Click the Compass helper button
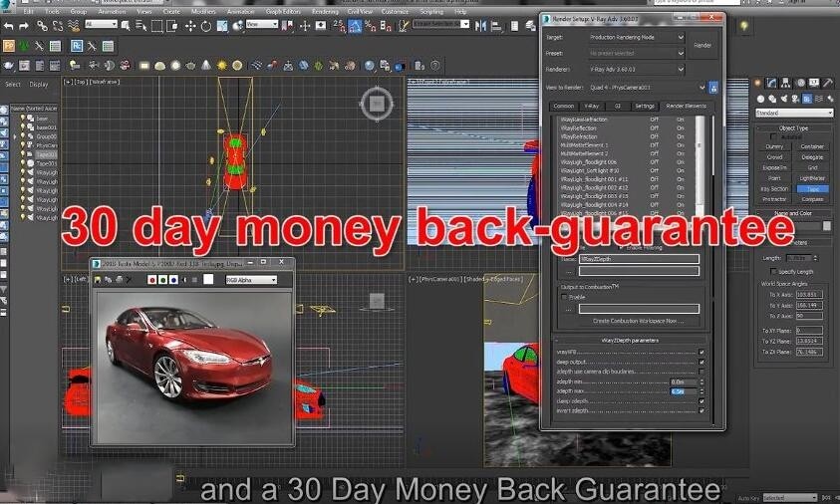Viewport: 840px width, 504px height. [x=813, y=199]
